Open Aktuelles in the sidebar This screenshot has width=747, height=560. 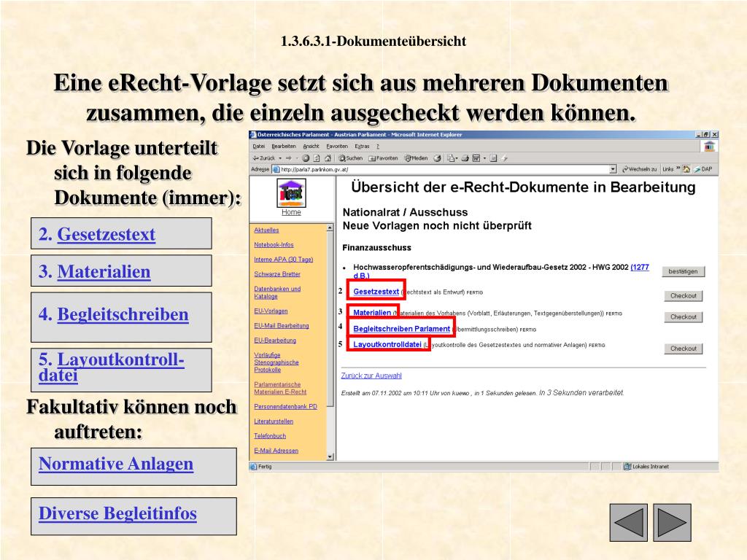point(266,230)
